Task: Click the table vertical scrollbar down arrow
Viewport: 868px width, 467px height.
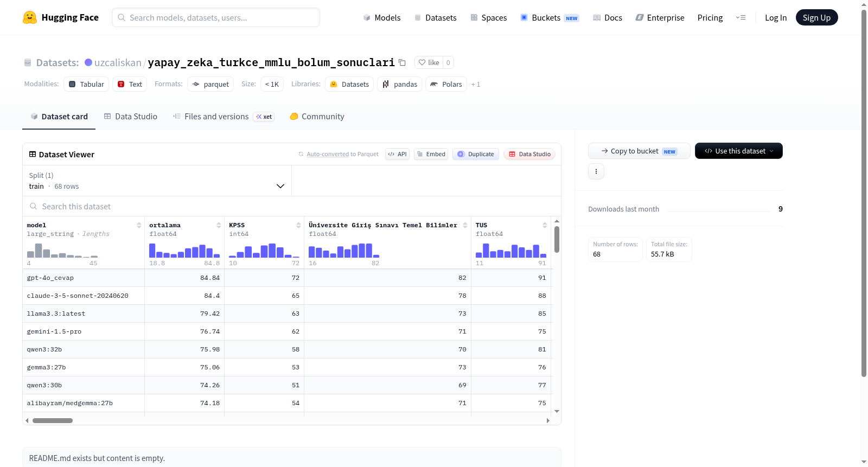Action: (x=557, y=412)
